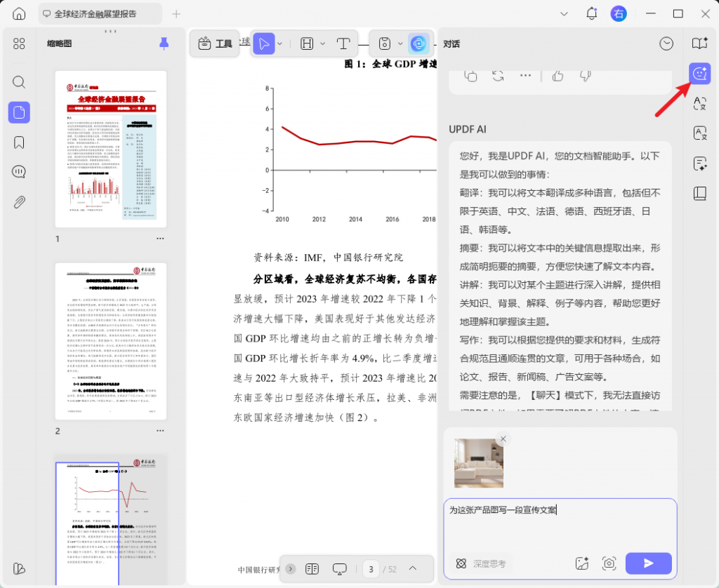The height and width of the screenshot is (588, 719).
Task: Toggle the 深度思考 deep thinking mode
Action: tap(482, 563)
